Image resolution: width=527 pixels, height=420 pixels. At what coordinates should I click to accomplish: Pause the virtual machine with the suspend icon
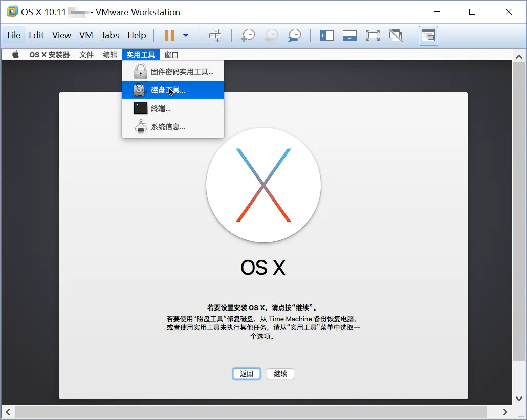tap(170, 35)
